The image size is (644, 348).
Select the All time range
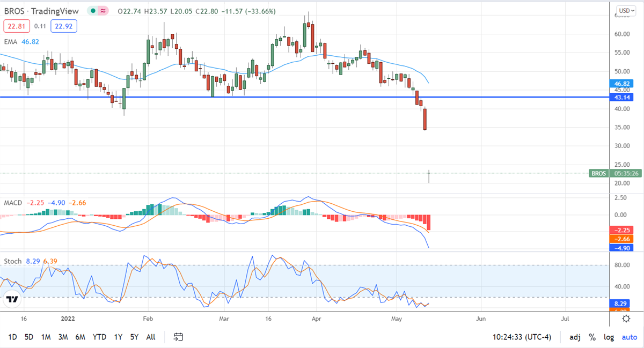pyautogui.click(x=151, y=337)
